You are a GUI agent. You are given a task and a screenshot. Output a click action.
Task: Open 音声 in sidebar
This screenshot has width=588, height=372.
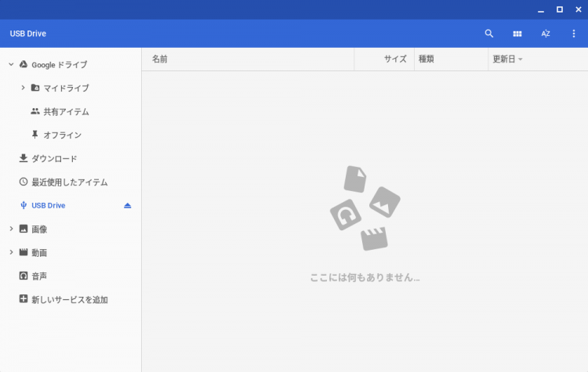[x=39, y=276]
